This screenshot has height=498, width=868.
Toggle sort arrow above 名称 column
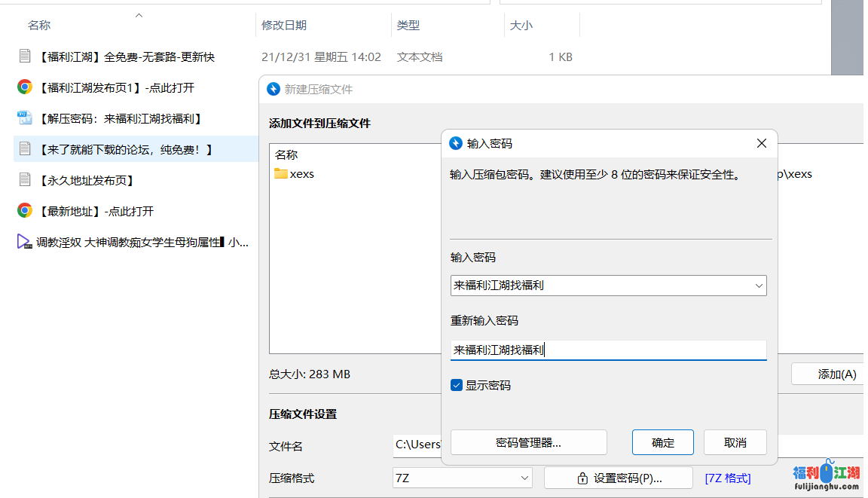pyautogui.click(x=139, y=15)
